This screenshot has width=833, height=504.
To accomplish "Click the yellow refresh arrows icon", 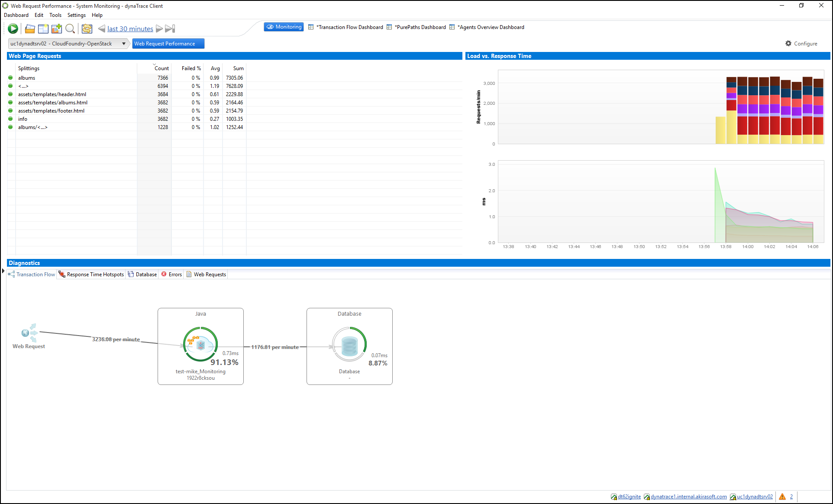I will coord(87,29).
